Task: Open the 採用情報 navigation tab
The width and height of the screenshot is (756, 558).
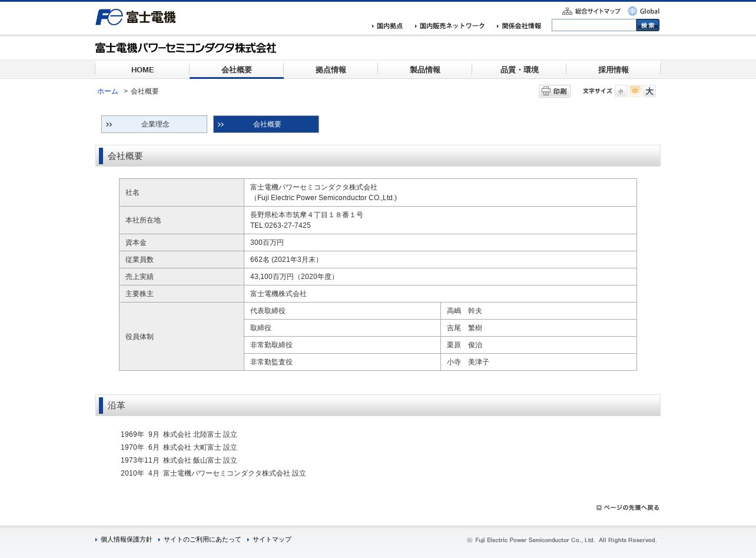Action: pyautogui.click(x=614, y=69)
